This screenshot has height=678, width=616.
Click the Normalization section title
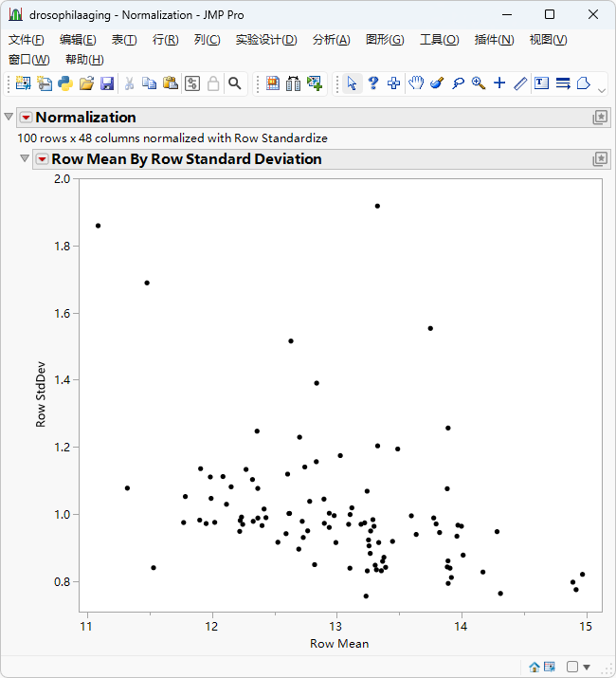85,118
